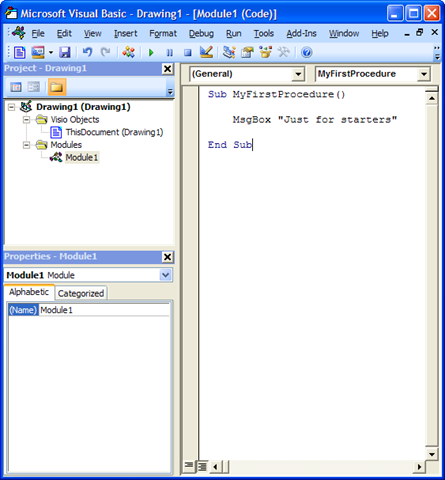Stop execution with the Reset icon

coord(188,52)
